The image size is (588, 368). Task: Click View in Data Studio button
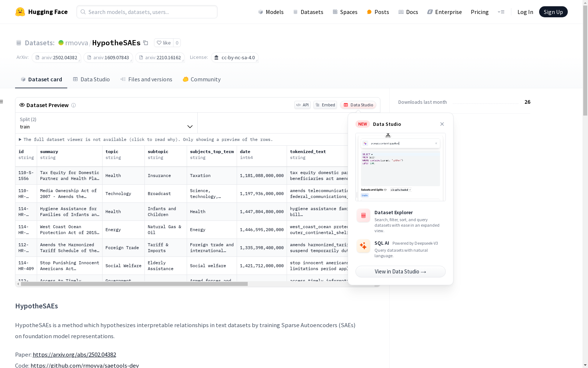tap(401, 272)
